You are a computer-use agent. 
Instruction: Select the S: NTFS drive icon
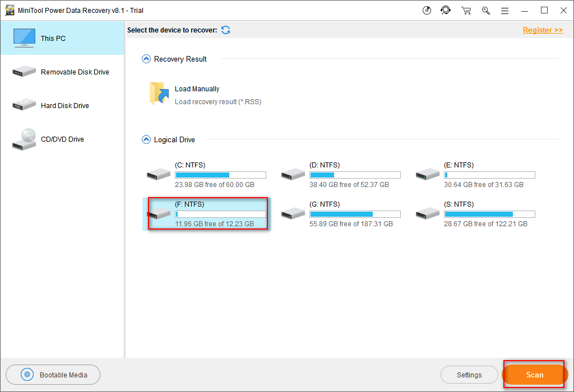(428, 213)
